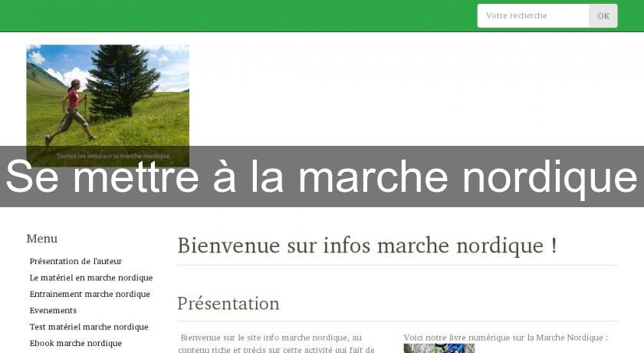Select the 'Evenements' menu entry

53,311
